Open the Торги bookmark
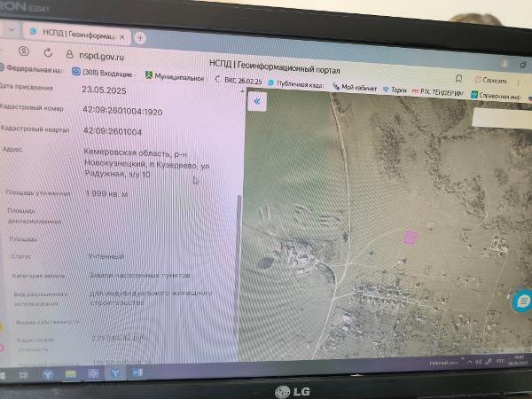This screenshot has width=532, height=399. coord(395,90)
